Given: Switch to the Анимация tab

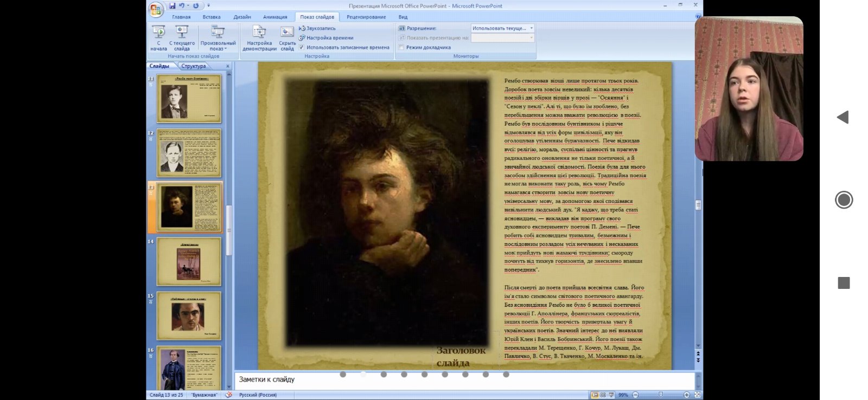Looking at the screenshot, I should (x=275, y=17).
